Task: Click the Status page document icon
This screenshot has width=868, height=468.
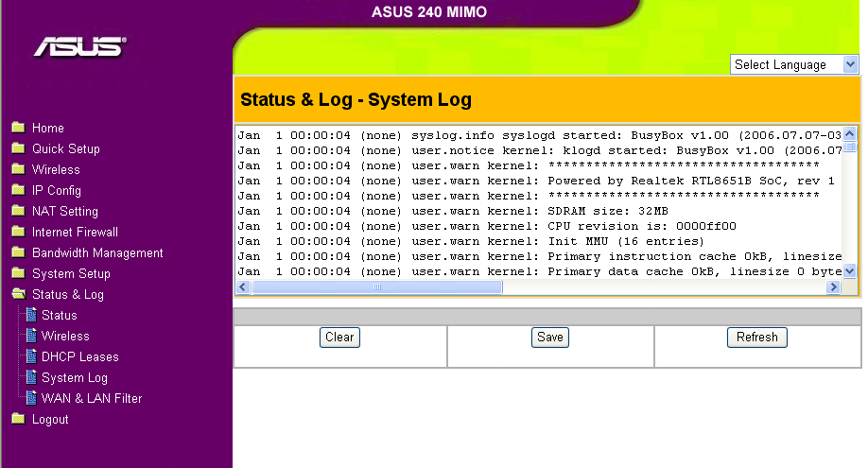Action: click(31, 315)
